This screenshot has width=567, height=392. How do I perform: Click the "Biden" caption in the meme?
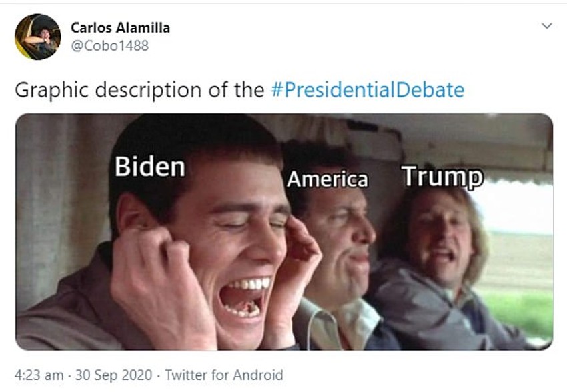point(149,167)
